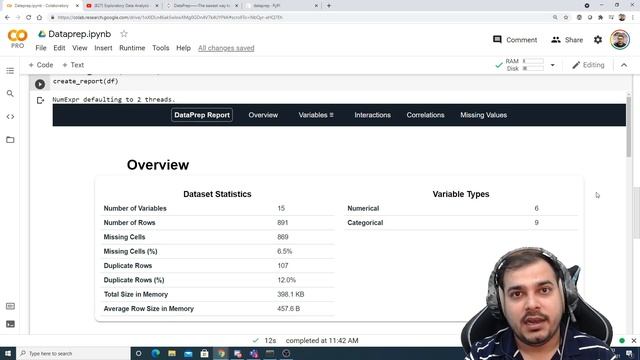This screenshot has height=360, width=640.
Task: Open code snippets sidebar icon
Action: pyautogui.click(x=10, y=117)
